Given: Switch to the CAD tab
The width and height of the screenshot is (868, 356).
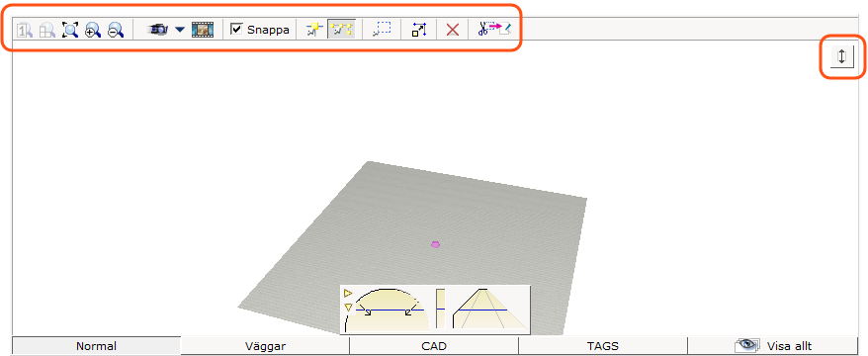Looking at the screenshot, I should pyautogui.click(x=434, y=346).
